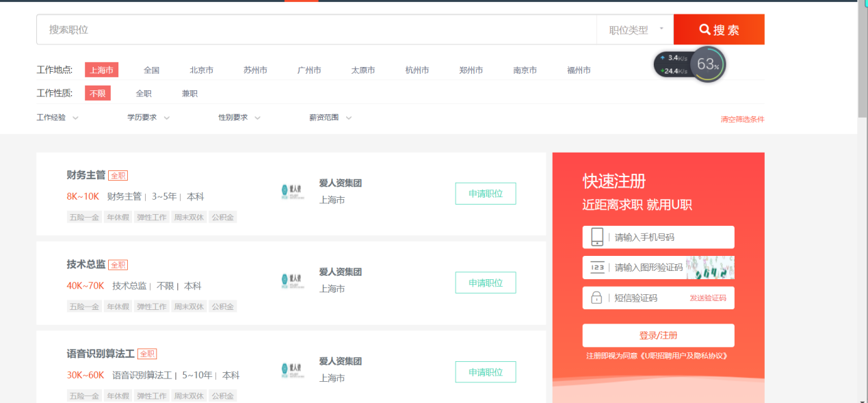This screenshot has width=868, height=403.
Task: Click the 搜索职位 search input field
Action: pyautogui.click(x=316, y=30)
